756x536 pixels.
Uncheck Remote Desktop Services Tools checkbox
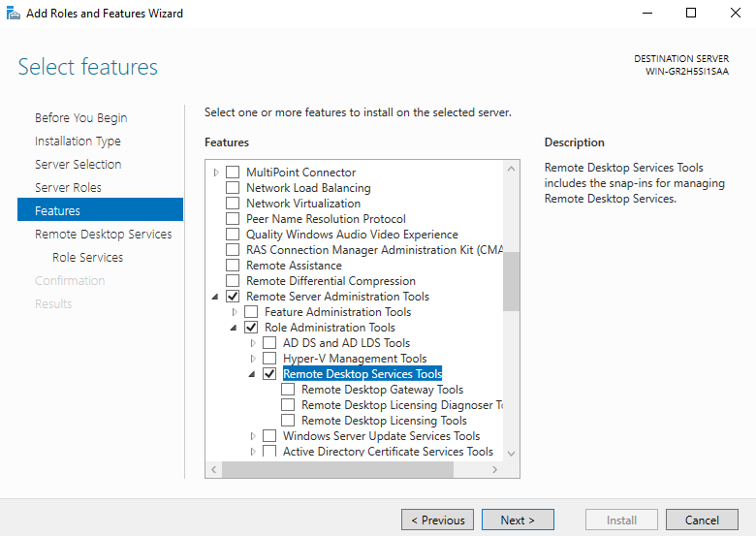click(269, 373)
